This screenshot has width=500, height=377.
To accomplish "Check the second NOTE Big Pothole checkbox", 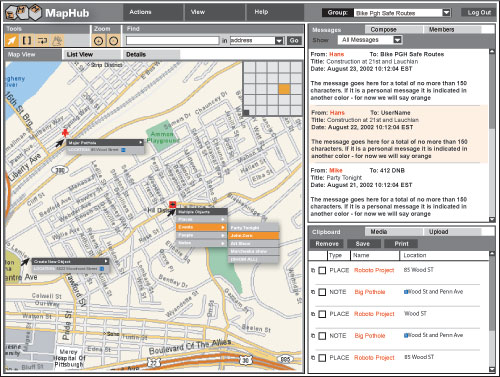I will pyautogui.click(x=322, y=336).
